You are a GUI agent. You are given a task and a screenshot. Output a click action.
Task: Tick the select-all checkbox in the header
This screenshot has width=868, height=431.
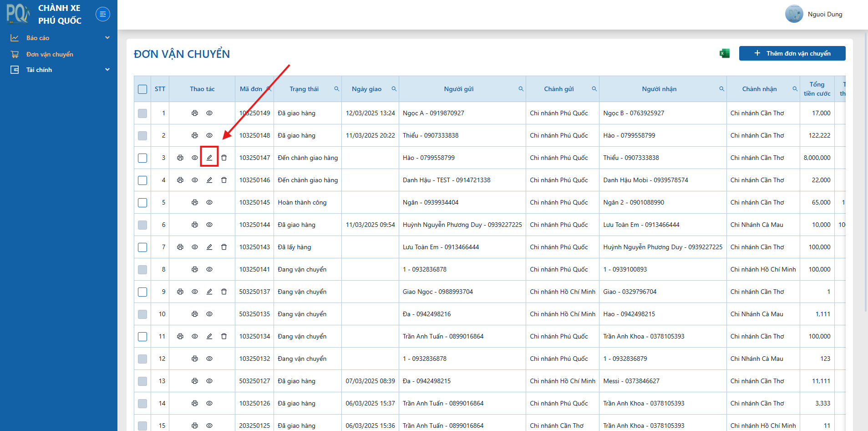[142, 89]
